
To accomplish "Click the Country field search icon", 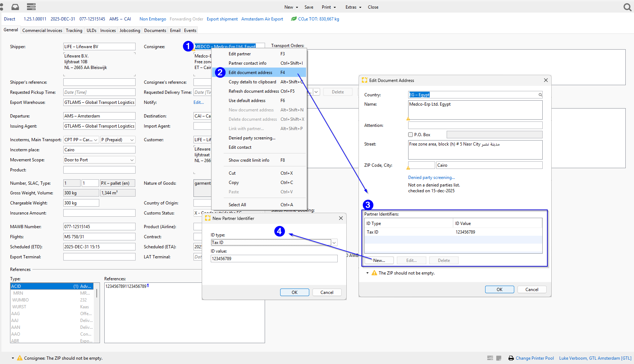I will click(540, 95).
